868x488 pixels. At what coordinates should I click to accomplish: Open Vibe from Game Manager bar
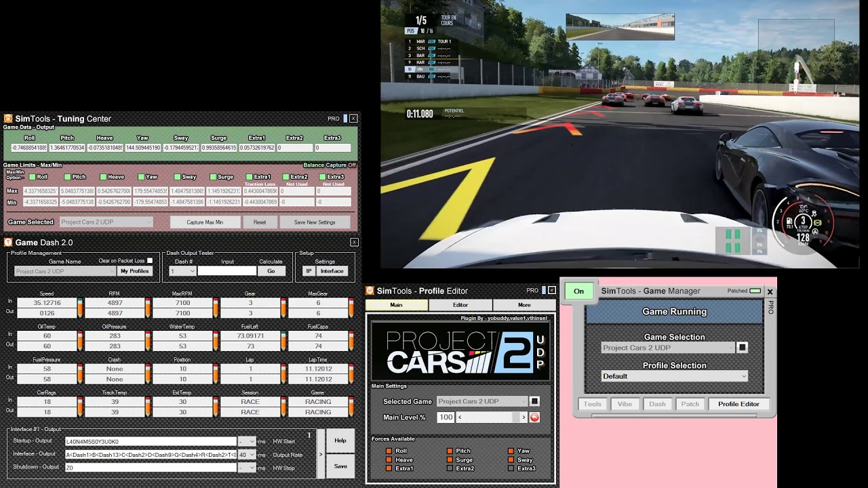coord(625,404)
